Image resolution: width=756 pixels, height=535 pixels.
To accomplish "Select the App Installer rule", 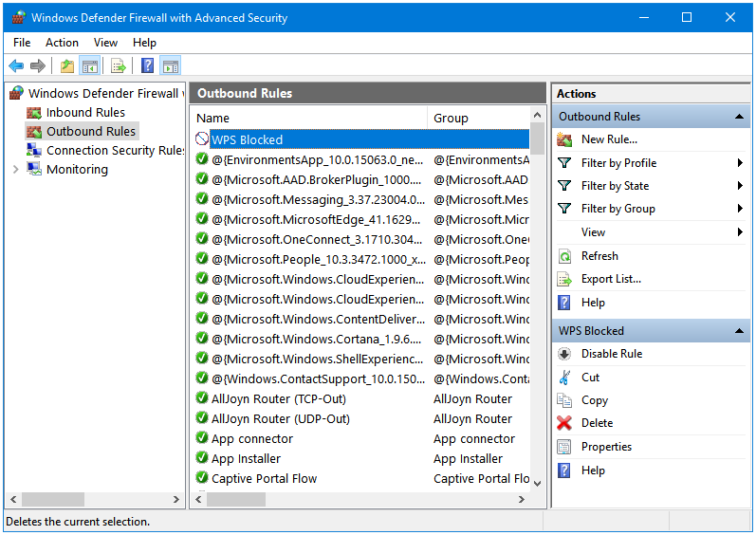I will pos(361,459).
